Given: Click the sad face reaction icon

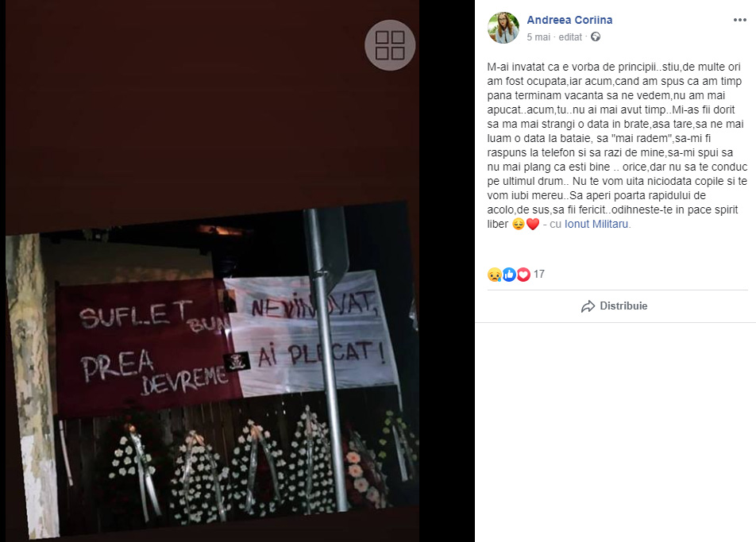Looking at the screenshot, I should click(494, 274).
